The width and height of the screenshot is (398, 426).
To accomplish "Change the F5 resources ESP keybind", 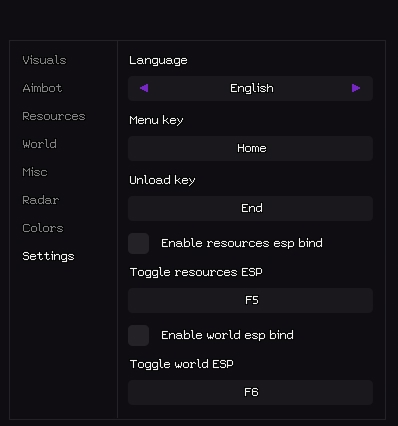I will (250, 300).
